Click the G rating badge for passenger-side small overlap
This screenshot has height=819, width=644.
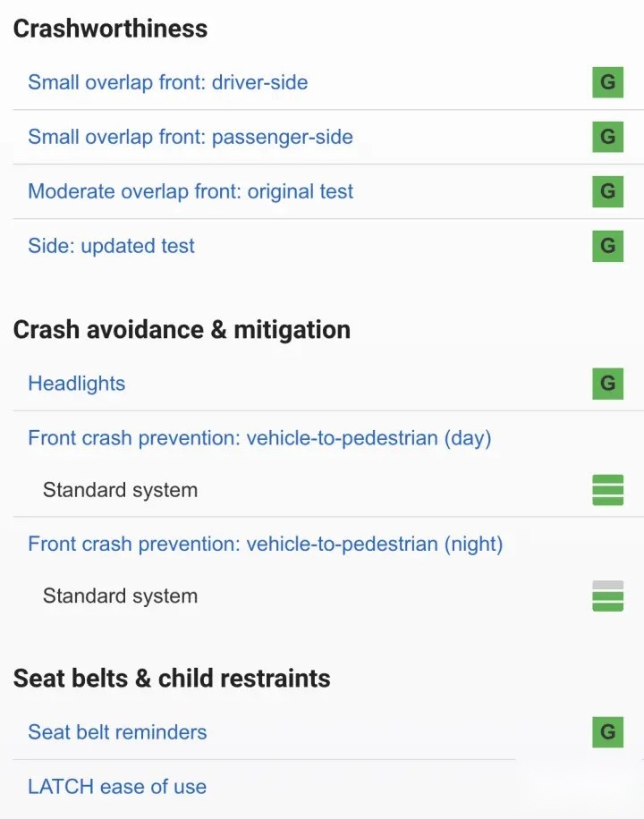607,137
